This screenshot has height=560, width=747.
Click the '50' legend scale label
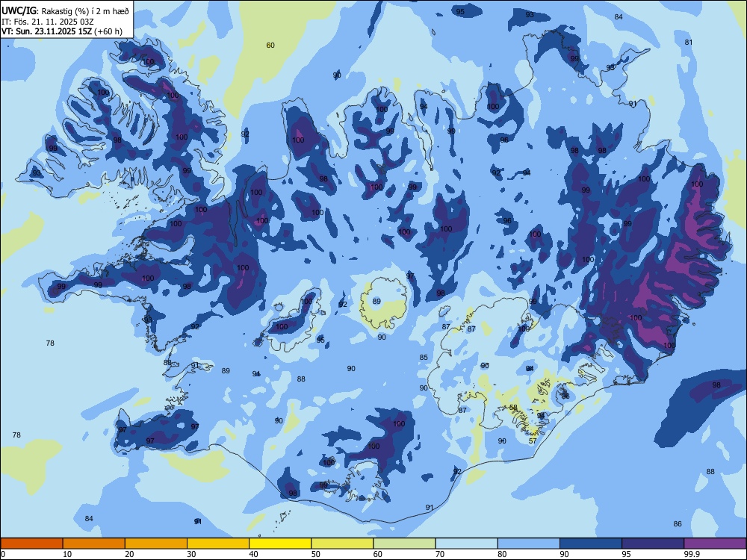point(316,554)
